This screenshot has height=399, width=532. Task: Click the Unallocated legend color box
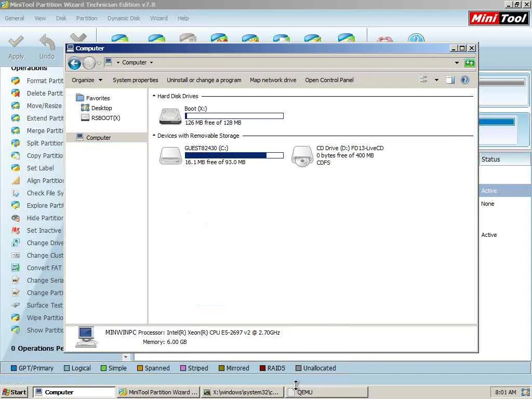point(298,368)
